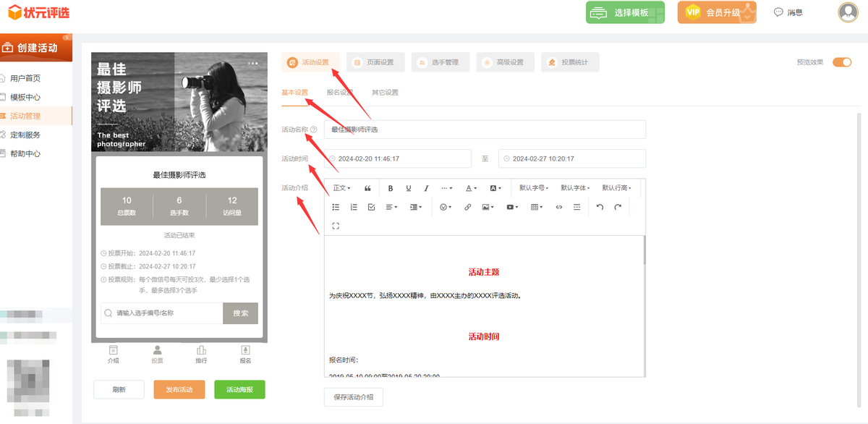This screenshot has width=868, height=424.
Task: Open the 默认字体 font family dropdown
Action: [575, 188]
